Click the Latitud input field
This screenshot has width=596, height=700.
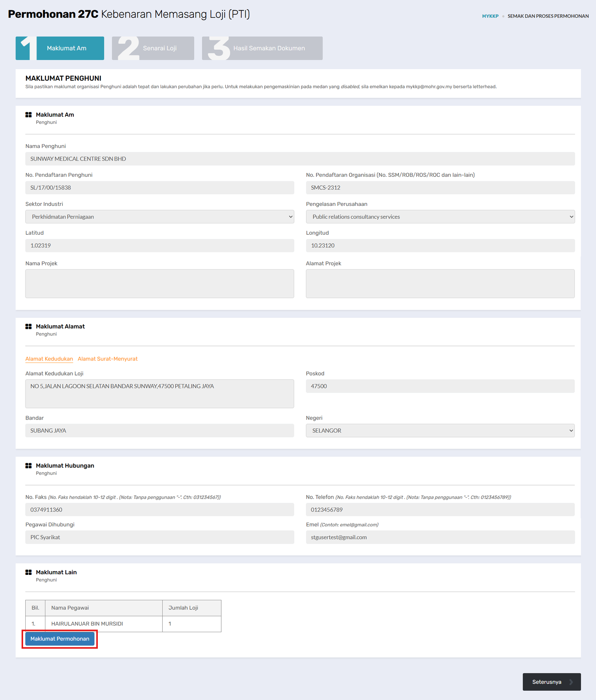(160, 246)
